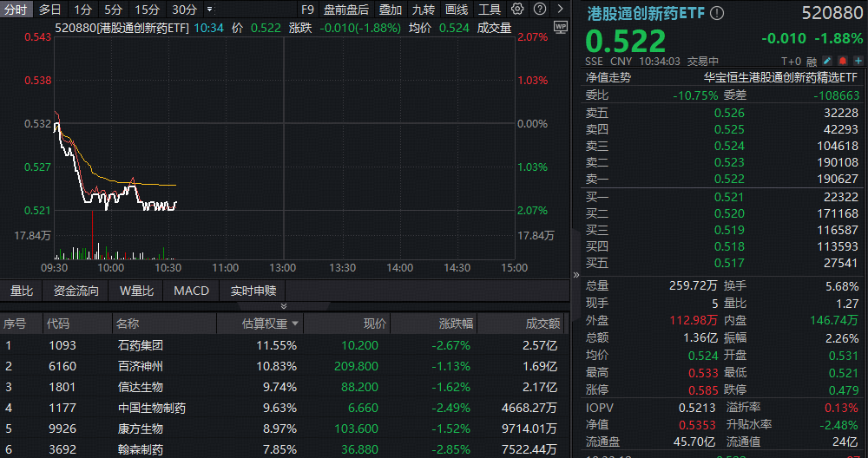Expand double chevron below indicator tabs
Viewport: 868px width, 458px height.
(283, 306)
